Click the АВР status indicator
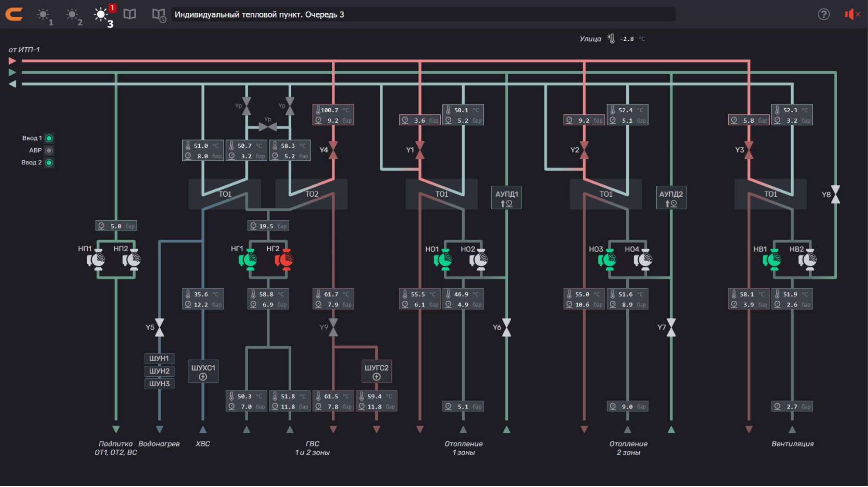This screenshot has width=868, height=487. tap(49, 151)
